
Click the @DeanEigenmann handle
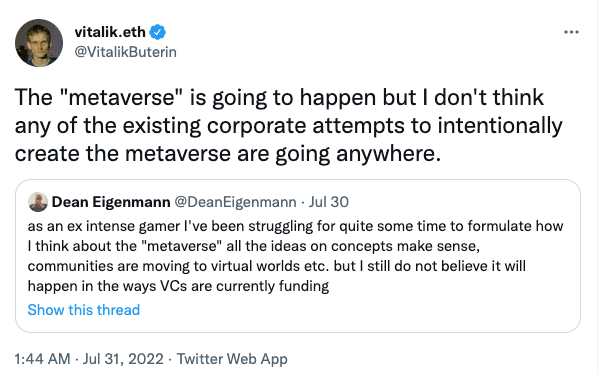pos(235,202)
